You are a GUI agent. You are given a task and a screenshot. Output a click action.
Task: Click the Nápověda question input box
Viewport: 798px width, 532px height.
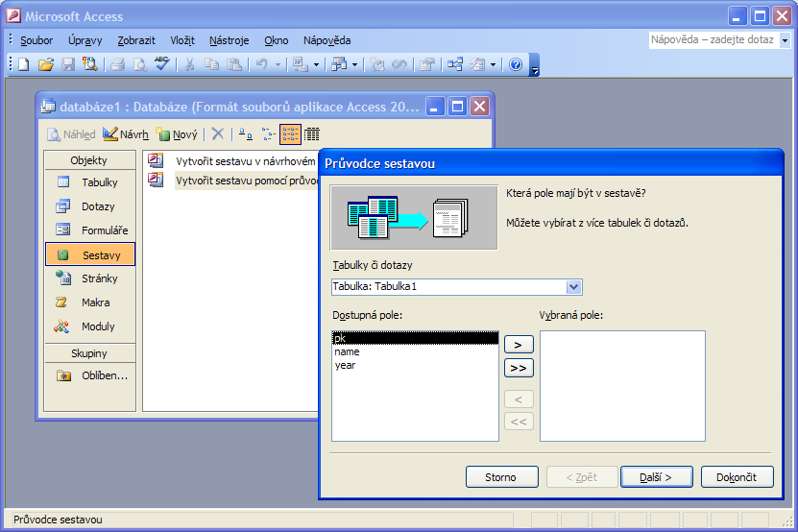[713, 39]
